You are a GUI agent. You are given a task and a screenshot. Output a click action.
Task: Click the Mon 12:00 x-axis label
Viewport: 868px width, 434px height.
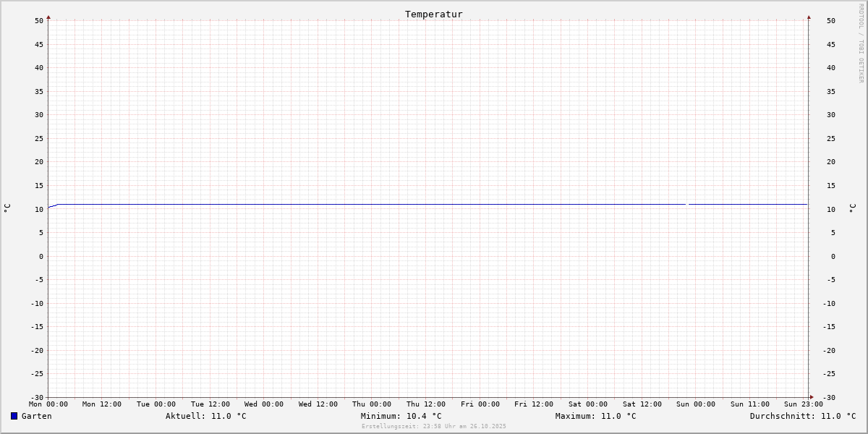pyautogui.click(x=102, y=404)
